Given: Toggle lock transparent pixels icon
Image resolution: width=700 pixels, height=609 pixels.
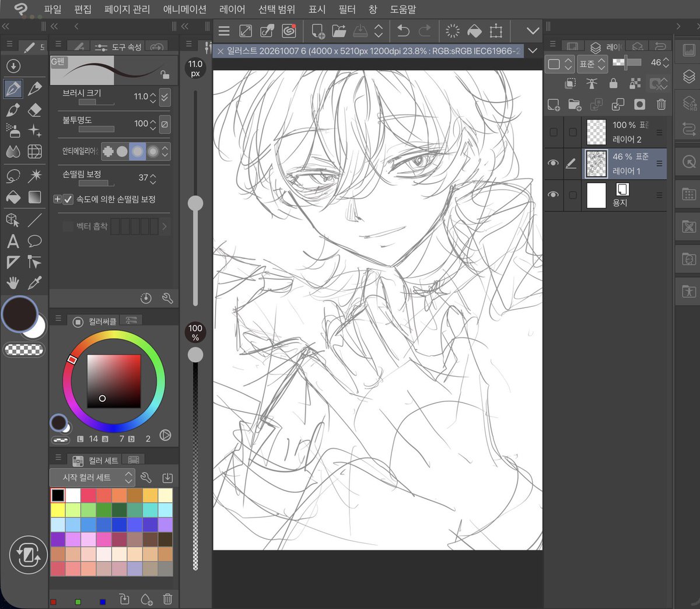Looking at the screenshot, I should coord(635,83).
